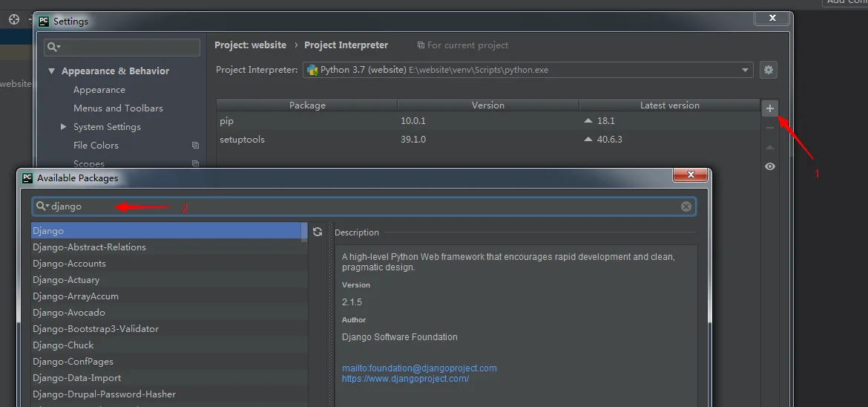Open the interpreter settings gear menu
The image size is (868, 407).
tap(768, 70)
